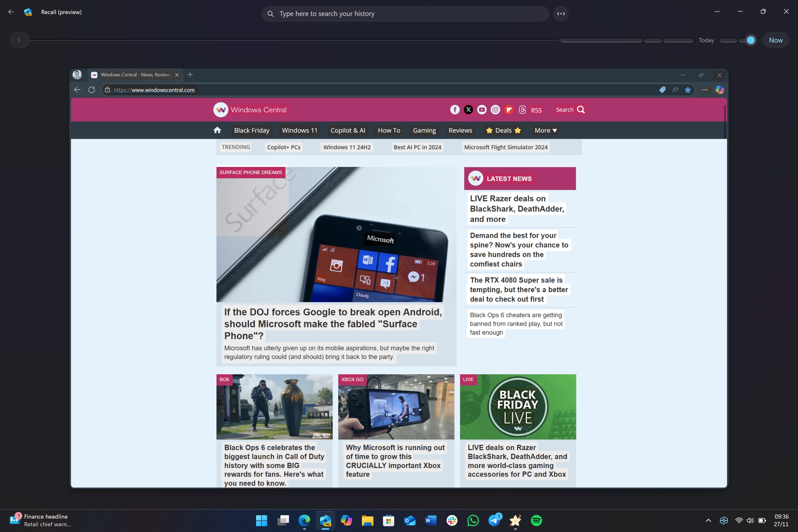Select the Gaming tab on Windows Central
798x532 pixels.
point(425,130)
